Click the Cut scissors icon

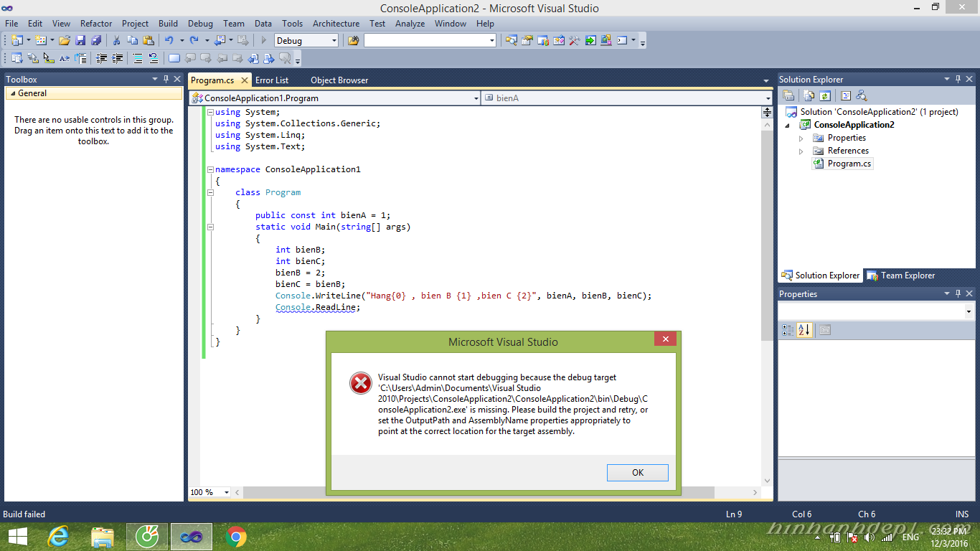pos(116,41)
